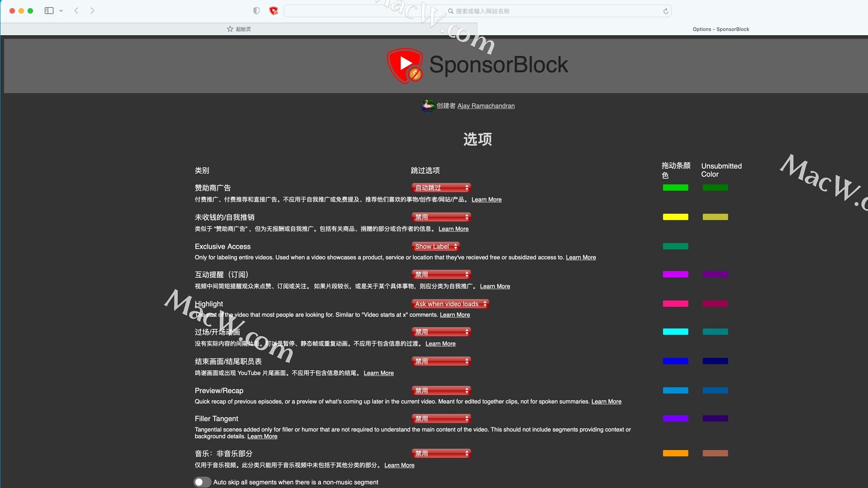Screen dimensions: 868x488
Task: Go forward with the toolbar forward arrow
Action: 92,10
